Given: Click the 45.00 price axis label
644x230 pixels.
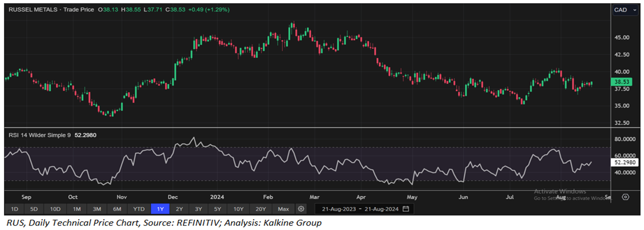Looking at the screenshot, I should pos(622,38).
